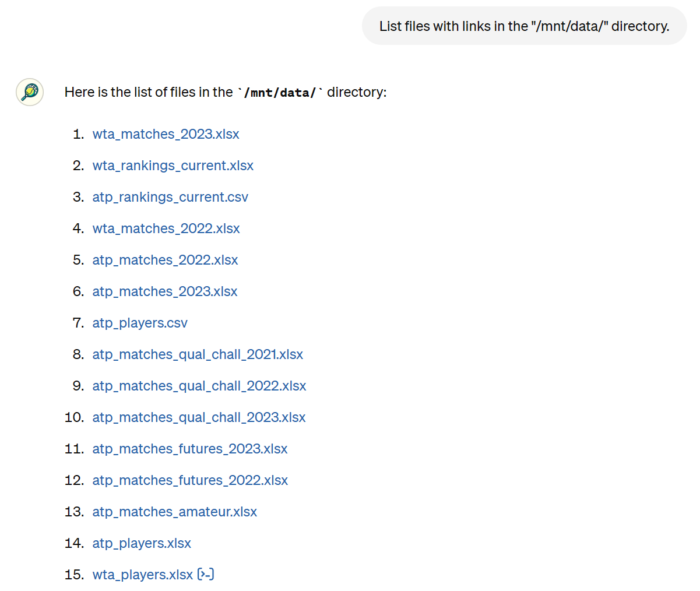
Task: Open atp_matches_futures_2023.xlsx link
Action: [190, 449]
